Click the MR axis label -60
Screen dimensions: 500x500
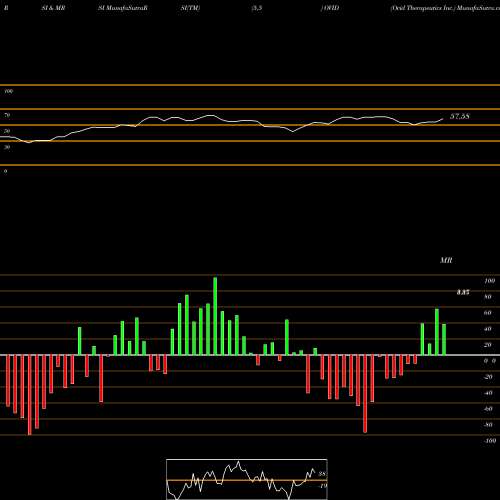(x=488, y=409)
